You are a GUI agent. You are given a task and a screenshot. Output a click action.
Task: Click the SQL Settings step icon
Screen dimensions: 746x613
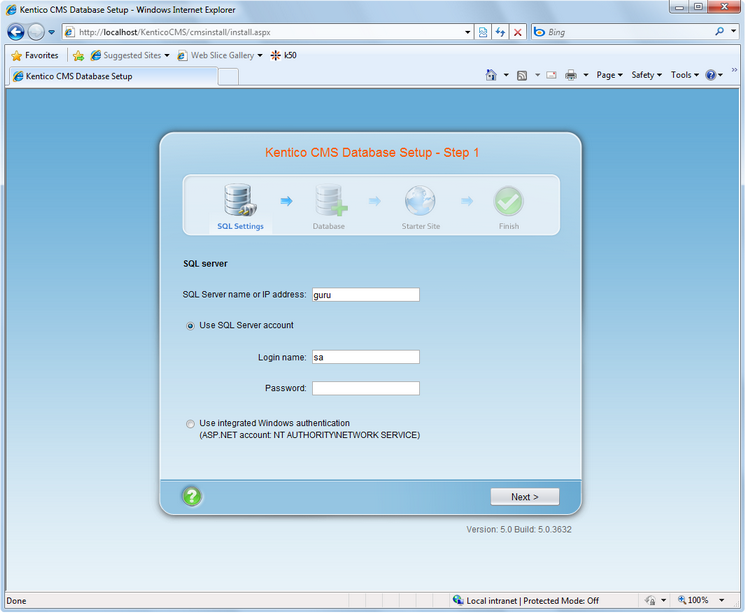point(240,202)
